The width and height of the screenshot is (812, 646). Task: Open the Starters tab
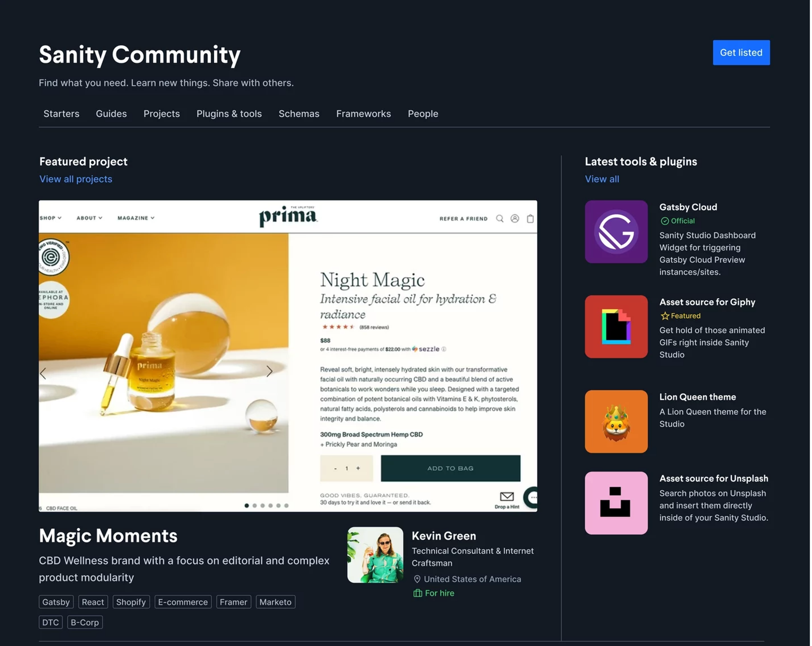[61, 114]
